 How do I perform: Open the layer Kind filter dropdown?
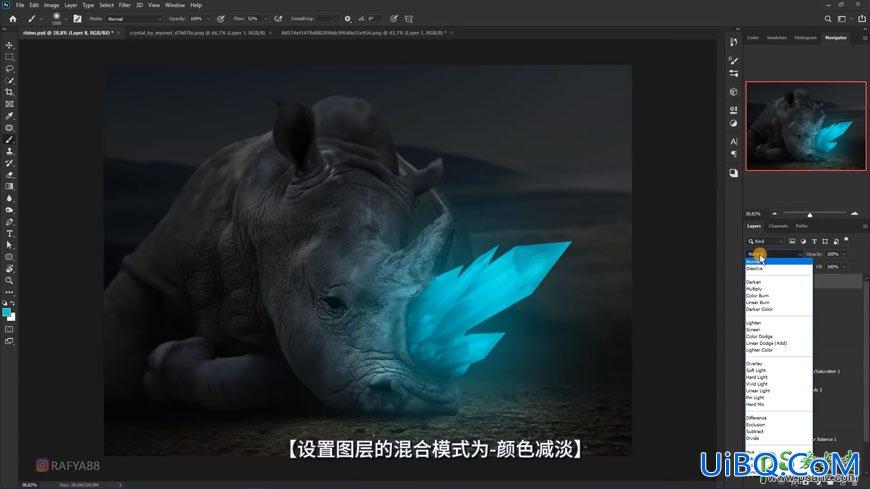pyautogui.click(x=765, y=241)
